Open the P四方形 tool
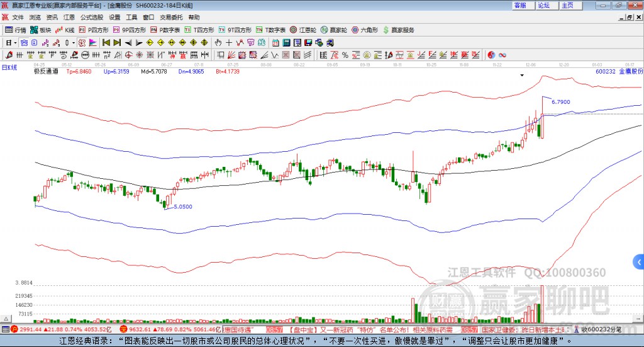644x347 pixels. 94,30
